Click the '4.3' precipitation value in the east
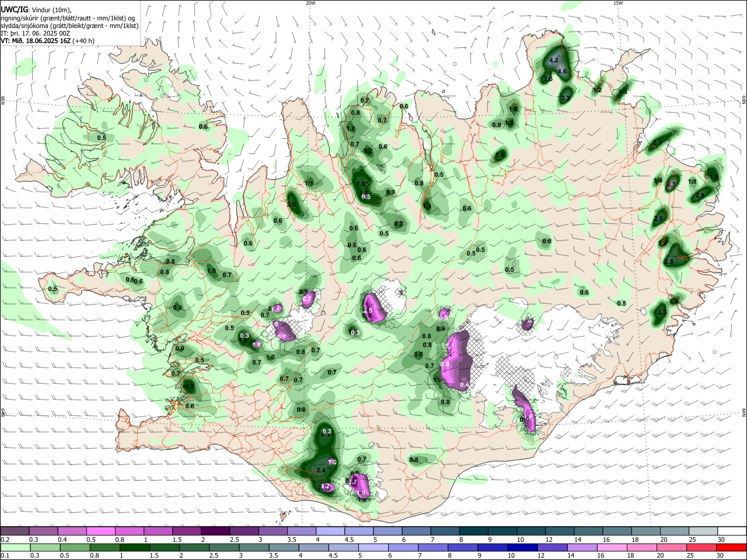747x560 pixels. pyautogui.click(x=671, y=185)
